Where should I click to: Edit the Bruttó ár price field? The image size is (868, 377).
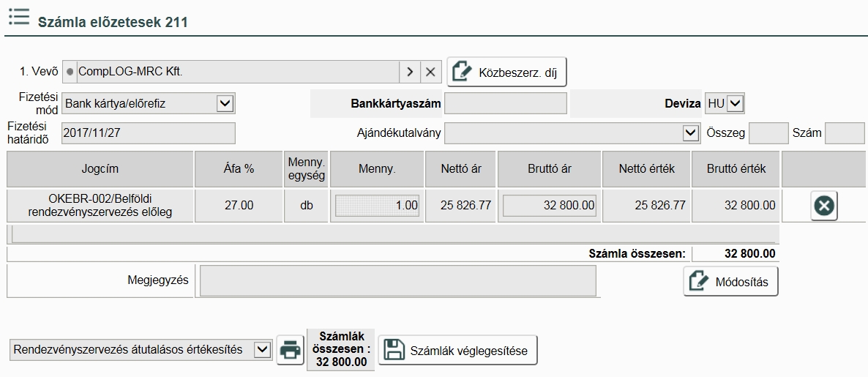pyautogui.click(x=549, y=206)
